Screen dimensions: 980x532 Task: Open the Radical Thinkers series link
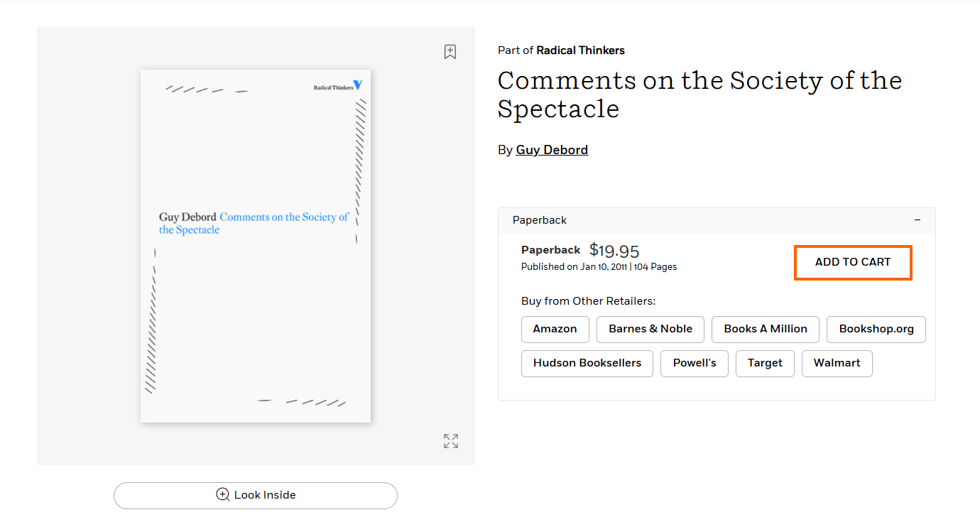pos(580,50)
